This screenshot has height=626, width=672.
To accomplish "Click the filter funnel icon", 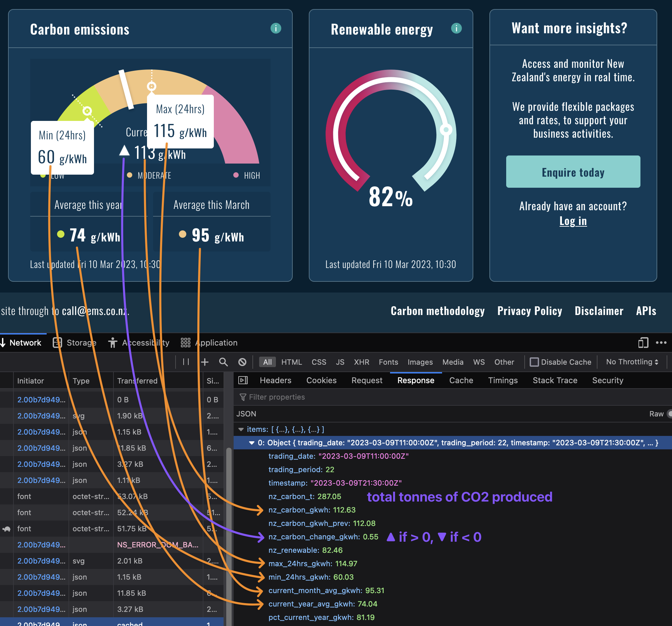I will coord(243,397).
